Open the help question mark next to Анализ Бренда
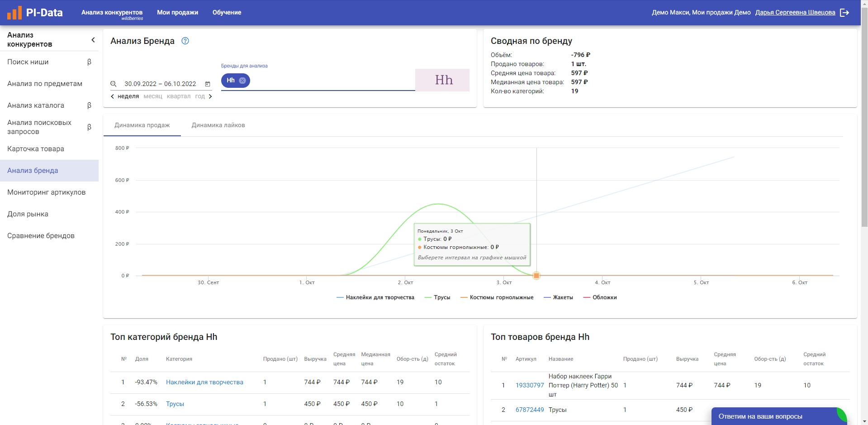 point(185,41)
